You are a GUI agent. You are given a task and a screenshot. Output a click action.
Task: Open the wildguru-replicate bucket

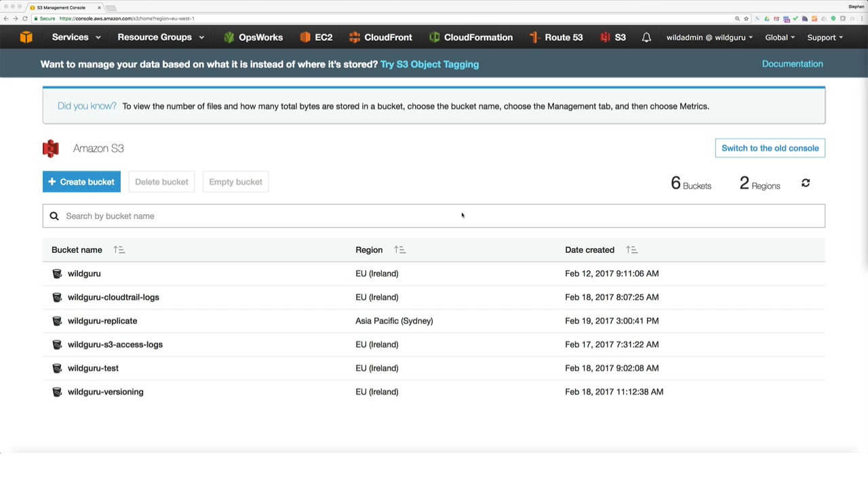(102, 321)
